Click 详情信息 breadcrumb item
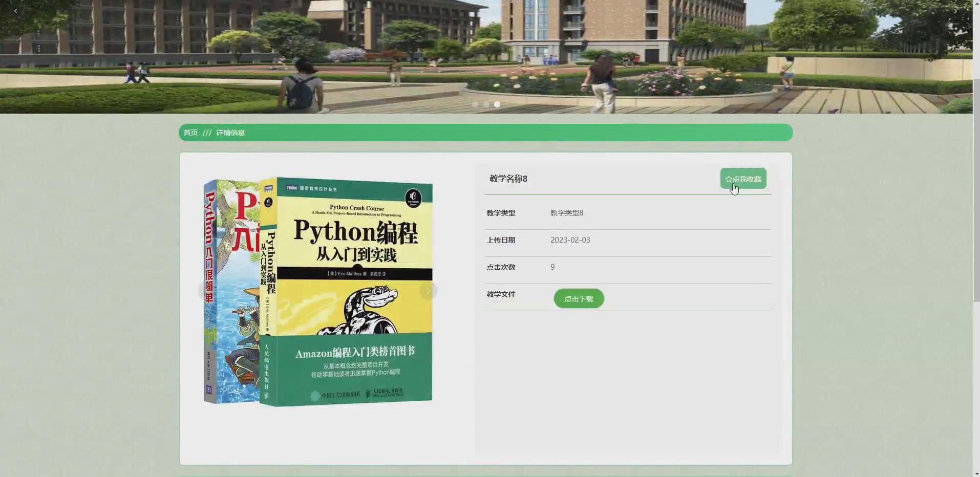 tap(230, 133)
